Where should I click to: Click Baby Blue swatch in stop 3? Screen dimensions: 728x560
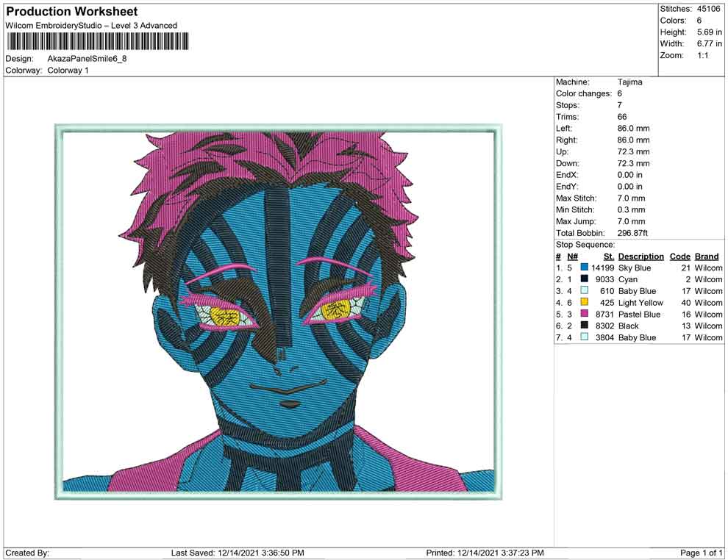click(x=584, y=291)
